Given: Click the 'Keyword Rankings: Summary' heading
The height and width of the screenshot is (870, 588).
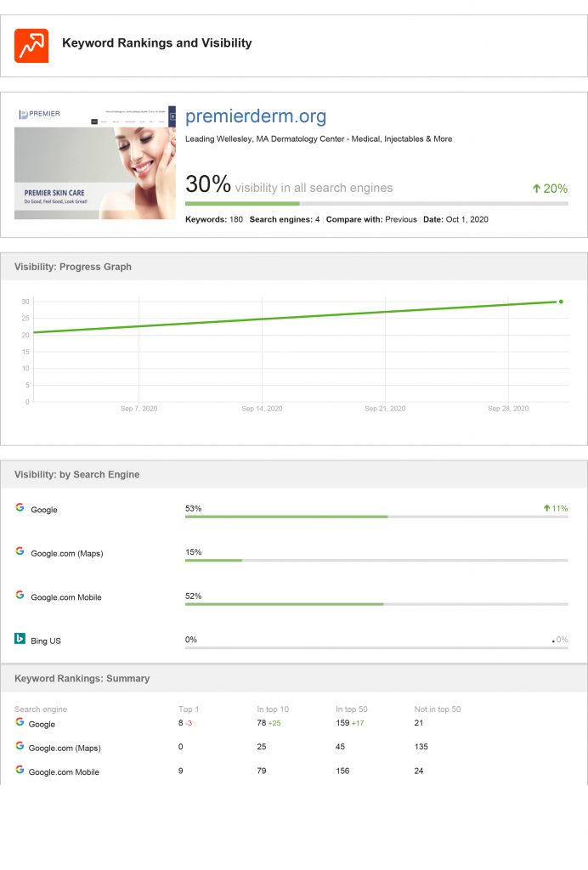Looking at the screenshot, I should (82, 679).
